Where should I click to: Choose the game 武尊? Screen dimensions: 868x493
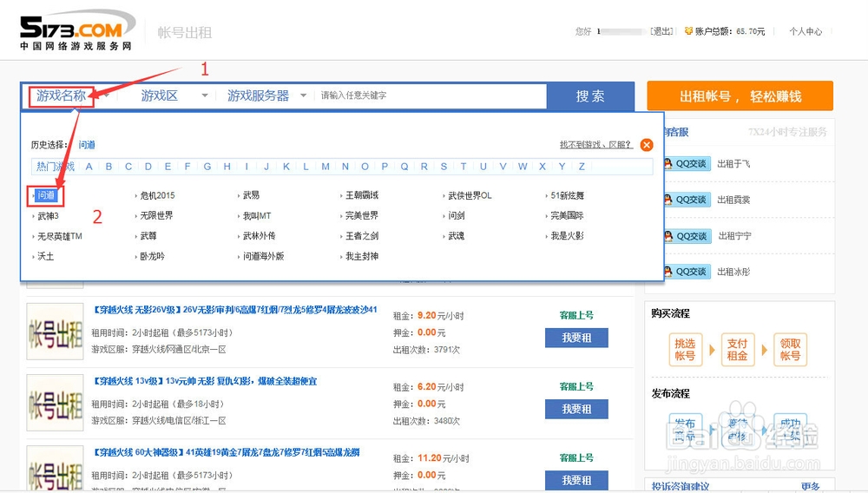148,236
